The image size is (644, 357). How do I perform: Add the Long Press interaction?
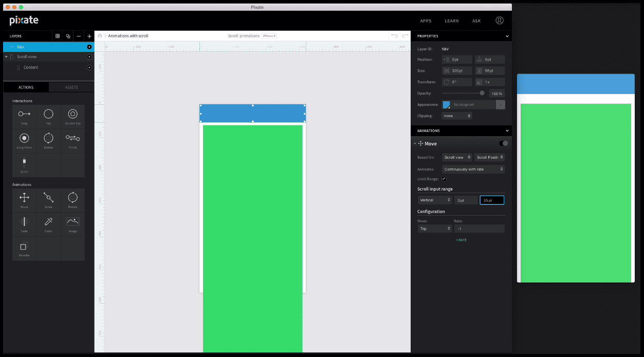pyautogui.click(x=24, y=140)
